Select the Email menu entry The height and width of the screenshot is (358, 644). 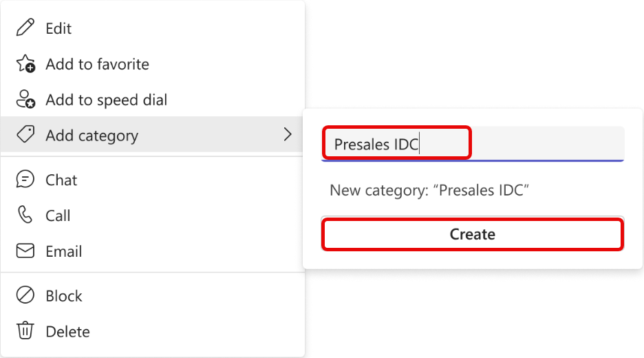[x=152, y=251]
